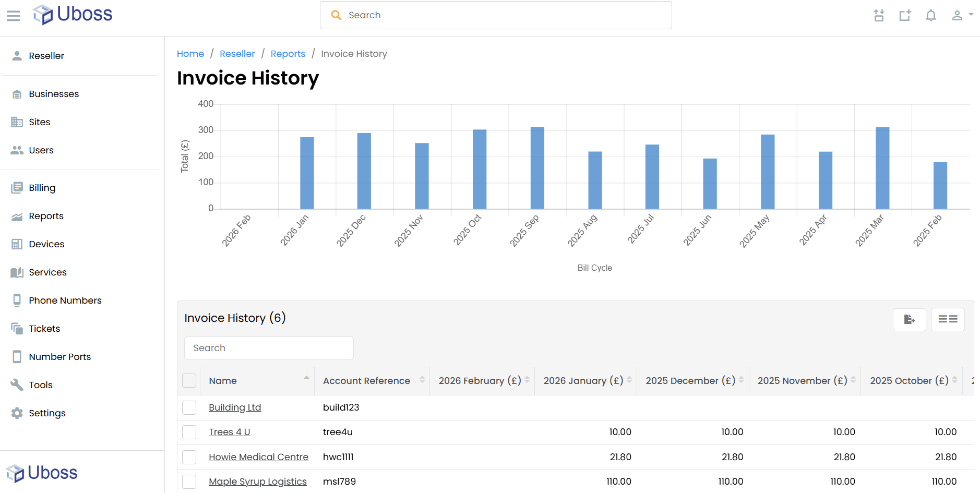980x493 pixels.
Task: Open Howie Medical Centre account
Action: tap(258, 457)
